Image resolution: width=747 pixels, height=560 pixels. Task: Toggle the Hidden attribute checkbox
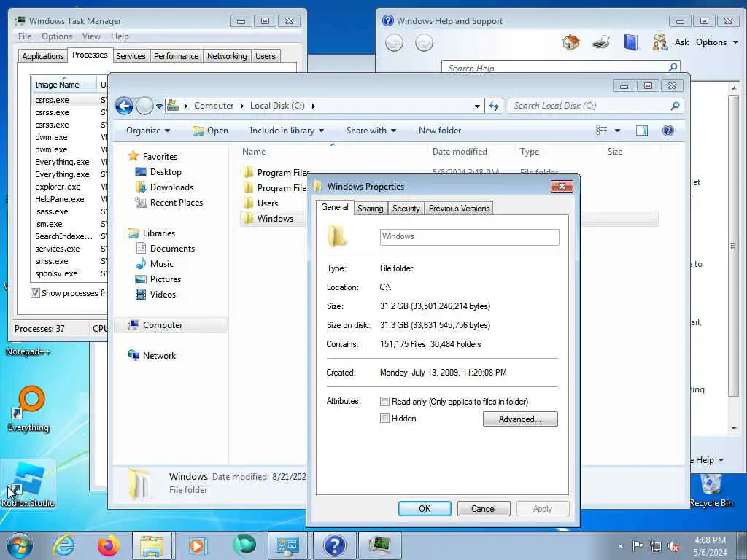tap(384, 418)
